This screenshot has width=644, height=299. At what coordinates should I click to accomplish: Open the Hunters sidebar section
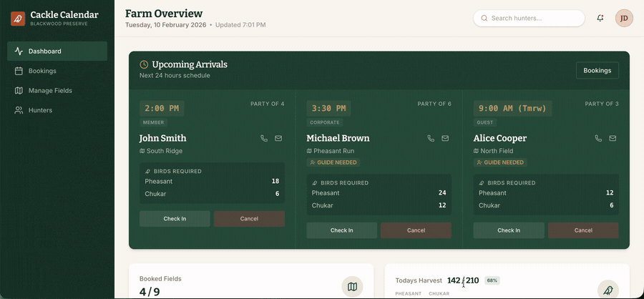tap(57, 110)
